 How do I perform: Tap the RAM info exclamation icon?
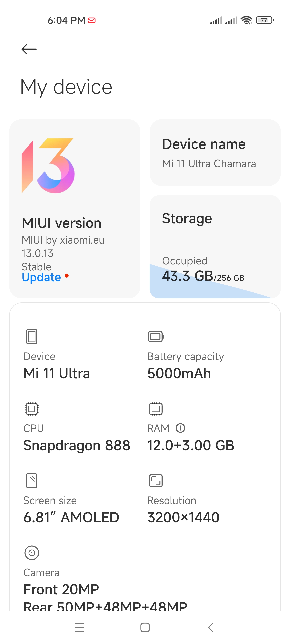pos(180,428)
